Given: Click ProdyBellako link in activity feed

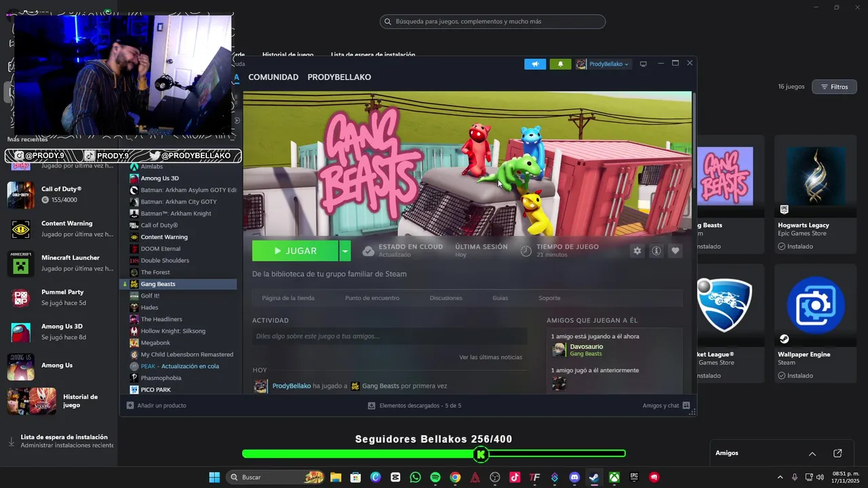Looking at the screenshot, I should (x=292, y=386).
